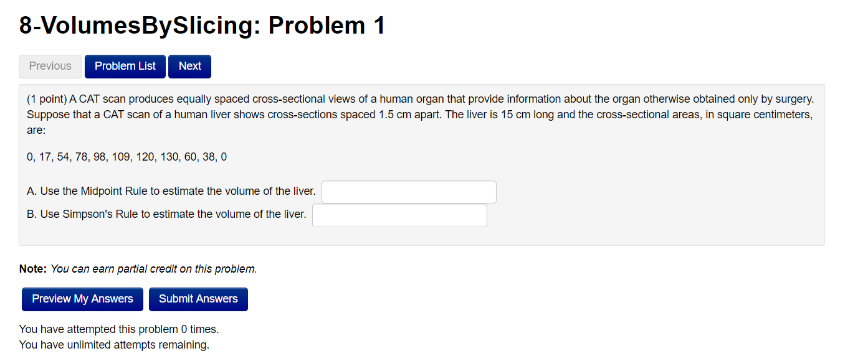The width and height of the screenshot is (868, 361).
Task: Click the Midpoint Rule answer box
Action: (x=408, y=192)
